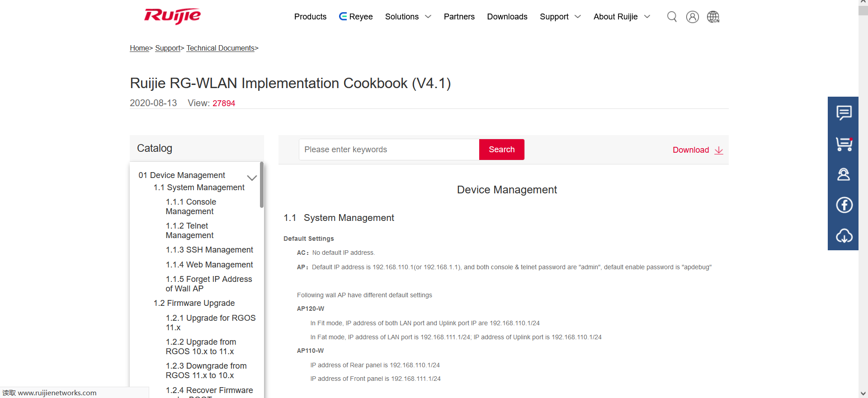This screenshot has width=868, height=398.
Task: Select 1.2 Firmware Upgrade catalog entry
Action: 194,303
